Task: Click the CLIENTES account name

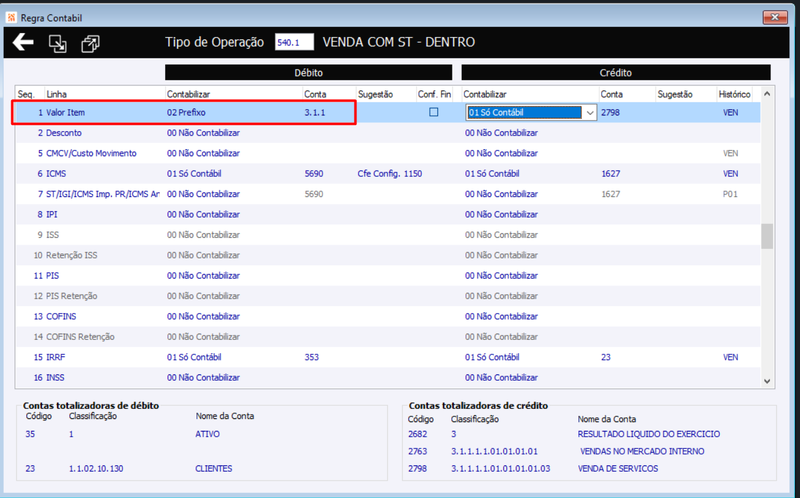Action: (x=213, y=468)
